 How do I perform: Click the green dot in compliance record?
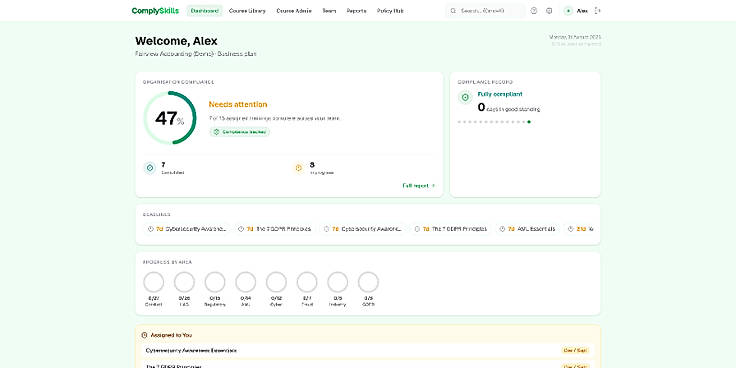click(529, 122)
